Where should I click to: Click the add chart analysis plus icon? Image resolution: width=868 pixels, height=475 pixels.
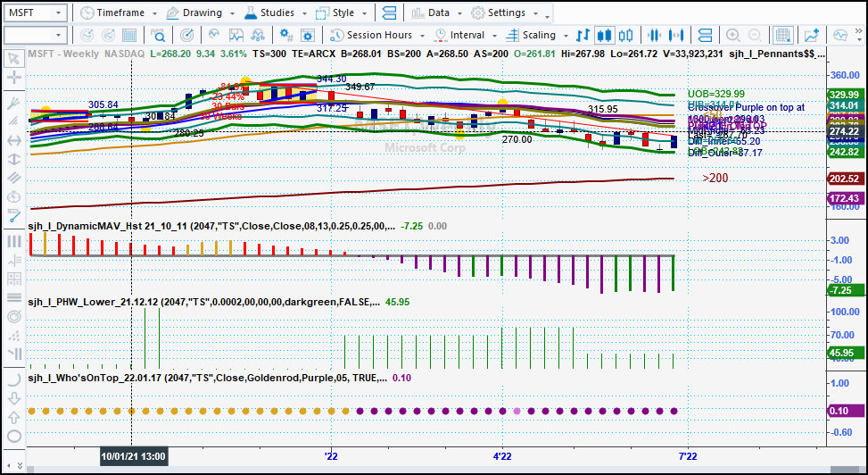(x=812, y=36)
